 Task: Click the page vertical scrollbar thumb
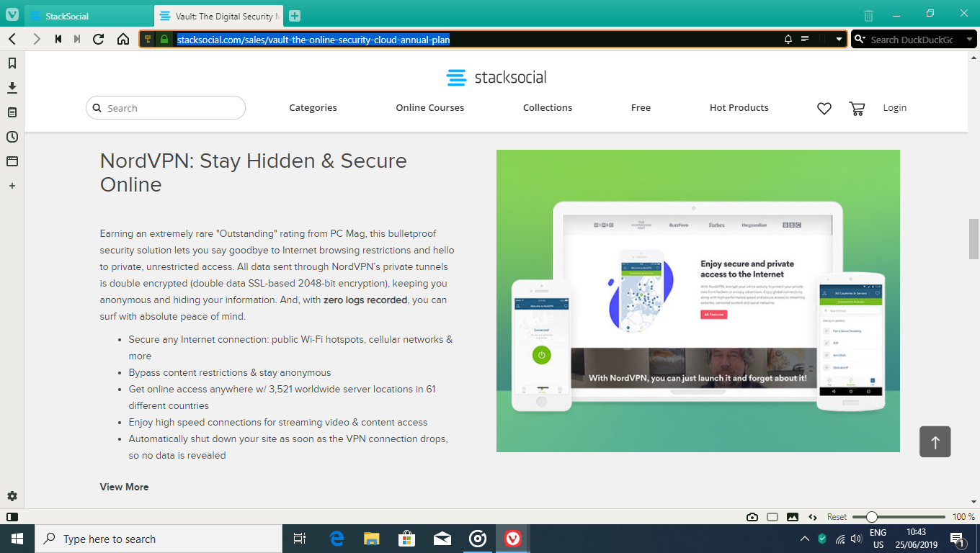[974, 238]
